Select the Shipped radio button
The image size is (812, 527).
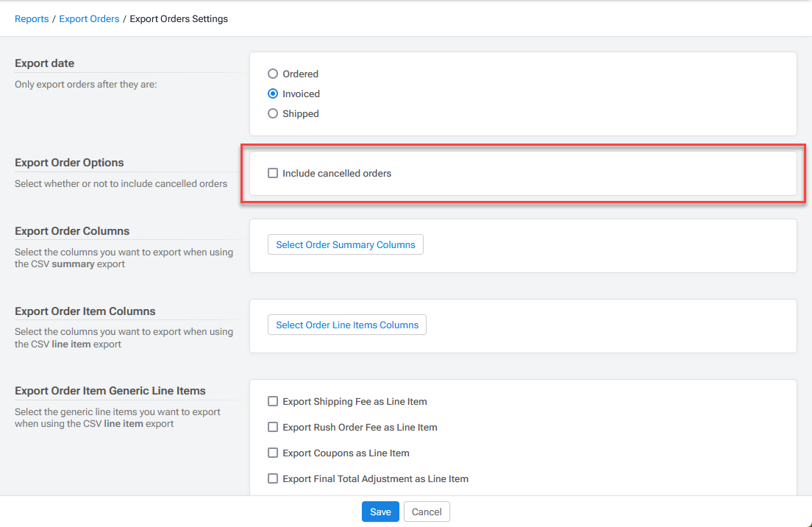click(x=273, y=113)
